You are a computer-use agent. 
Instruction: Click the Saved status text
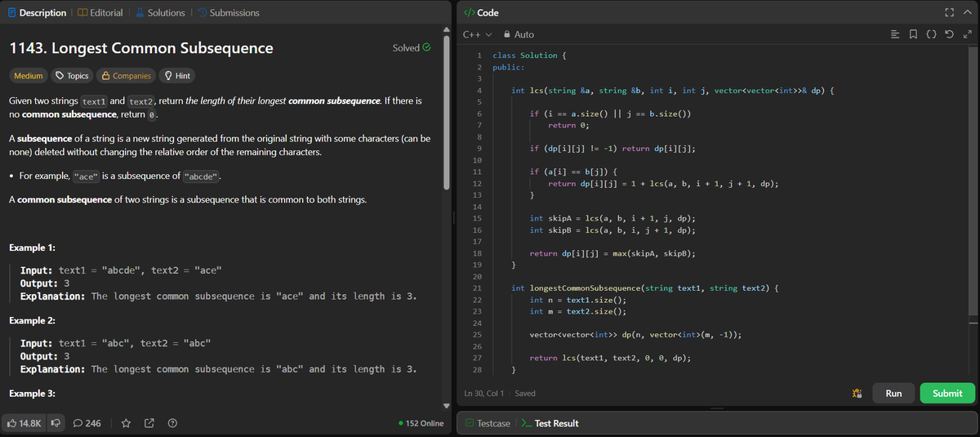click(525, 393)
